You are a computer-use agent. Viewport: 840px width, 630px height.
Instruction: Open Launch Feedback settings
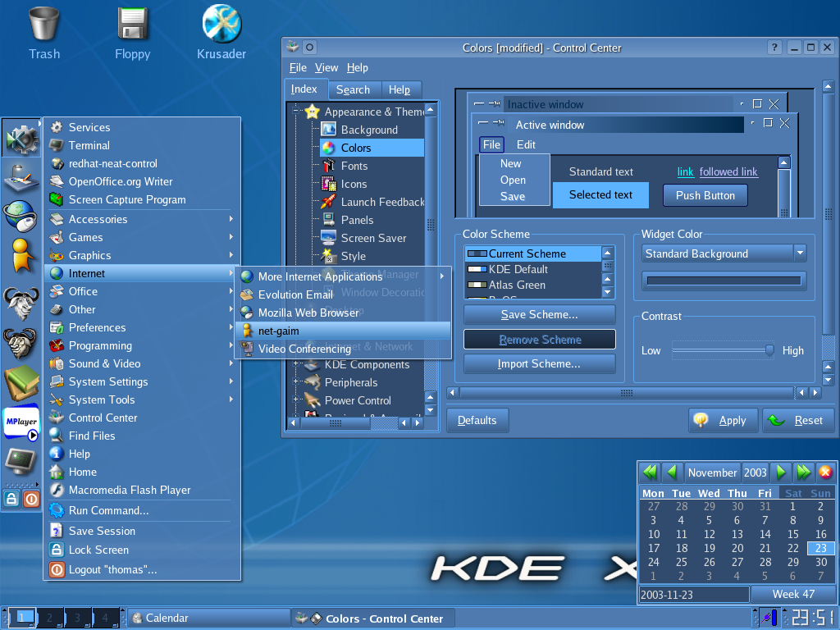pyautogui.click(x=382, y=202)
